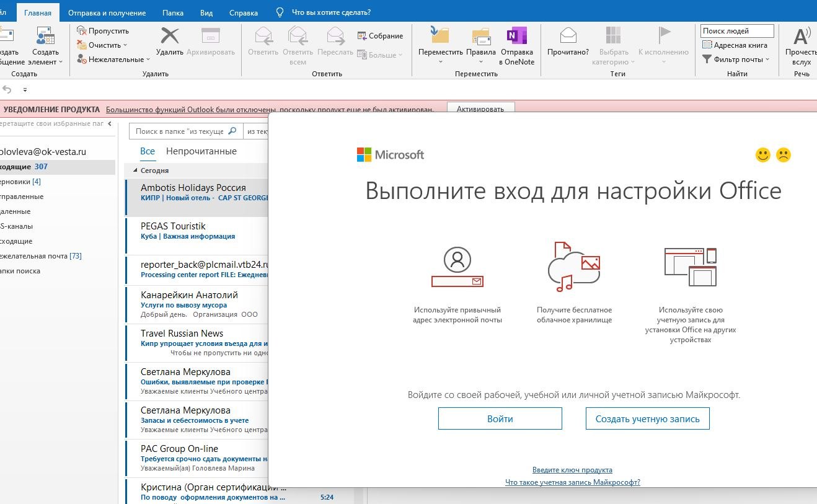
Task: Open the Rules dropdown
Action: pyautogui.click(x=481, y=45)
